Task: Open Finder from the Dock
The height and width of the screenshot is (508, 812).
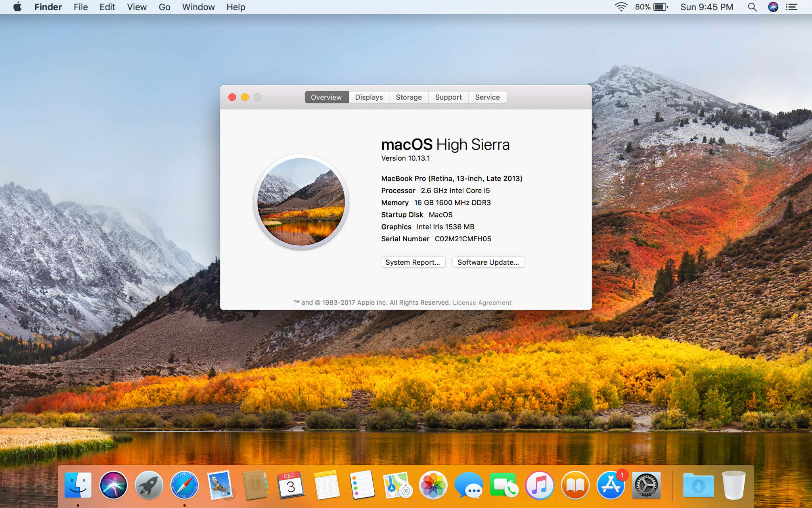Action: pyautogui.click(x=78, y=485)
